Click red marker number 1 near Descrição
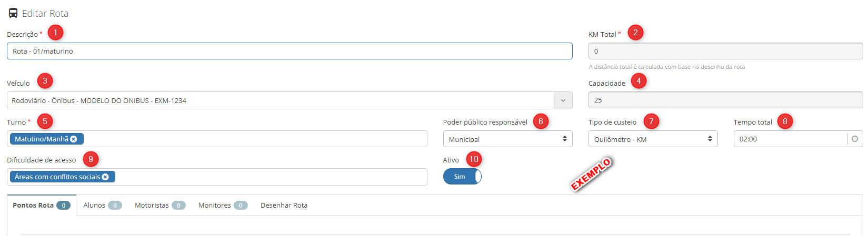The height and width of the screenshot is (236, 868). [x=55, y=33]
